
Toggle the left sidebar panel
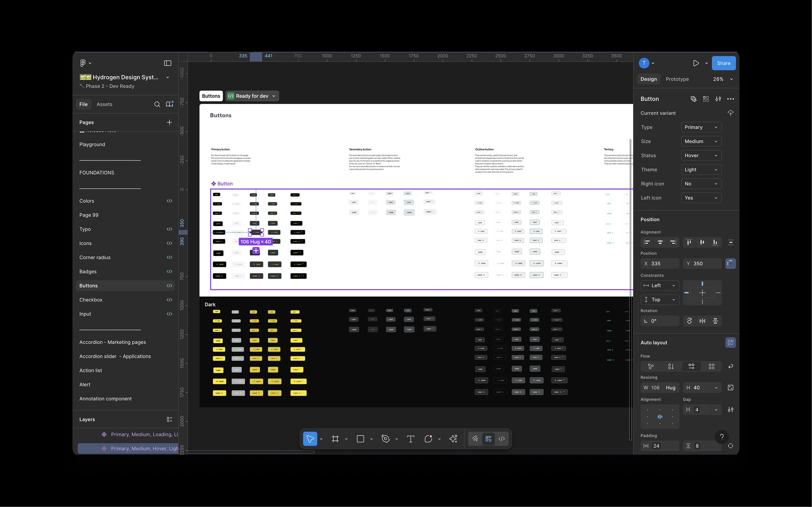(168, 63)
